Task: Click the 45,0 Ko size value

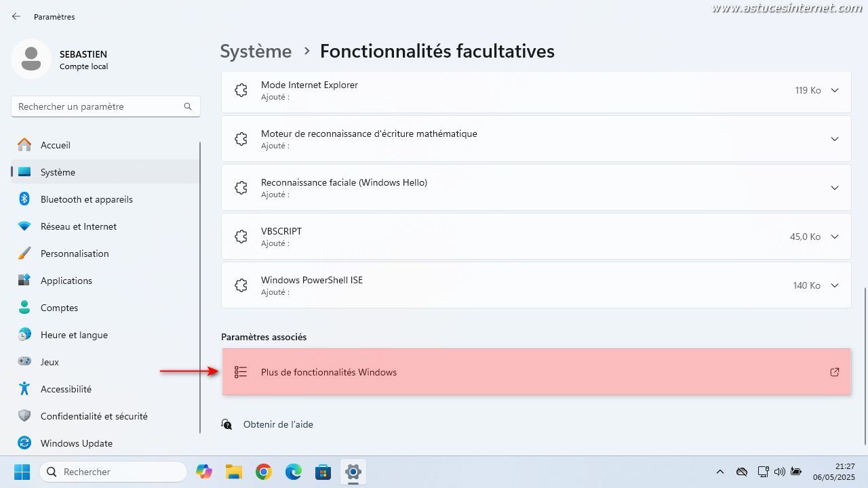Action: [805, 237]
